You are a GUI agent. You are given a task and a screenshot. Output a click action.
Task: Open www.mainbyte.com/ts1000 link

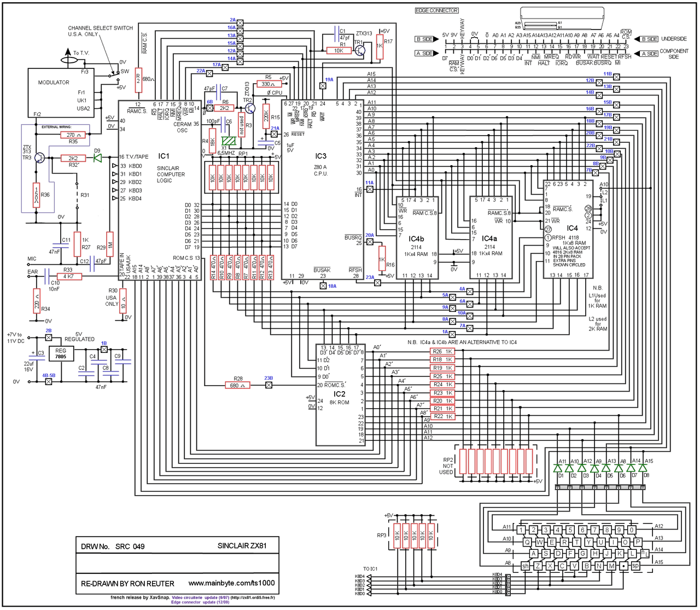point(231,583)
